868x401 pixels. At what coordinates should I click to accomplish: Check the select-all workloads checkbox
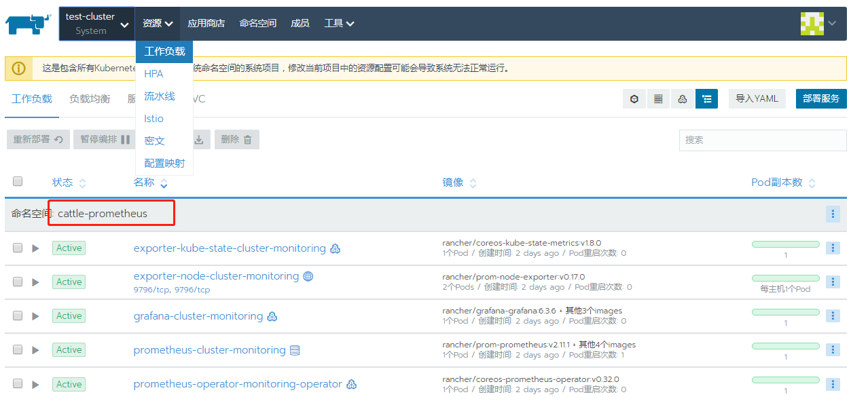17,181
